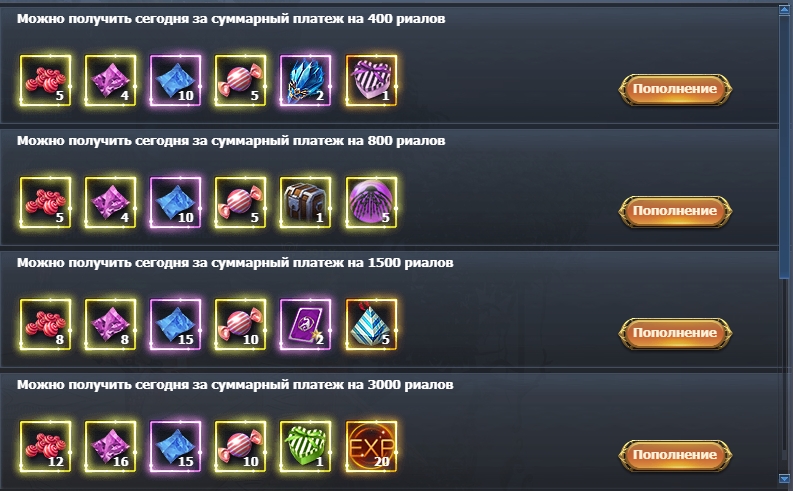This screenshot has height=491, width=793.
Task: Select the orange EXP reward icon
Action: coord(371,447)
